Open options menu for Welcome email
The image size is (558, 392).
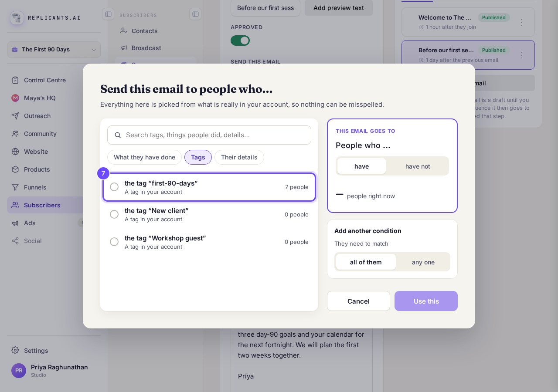tap(522, 22)
